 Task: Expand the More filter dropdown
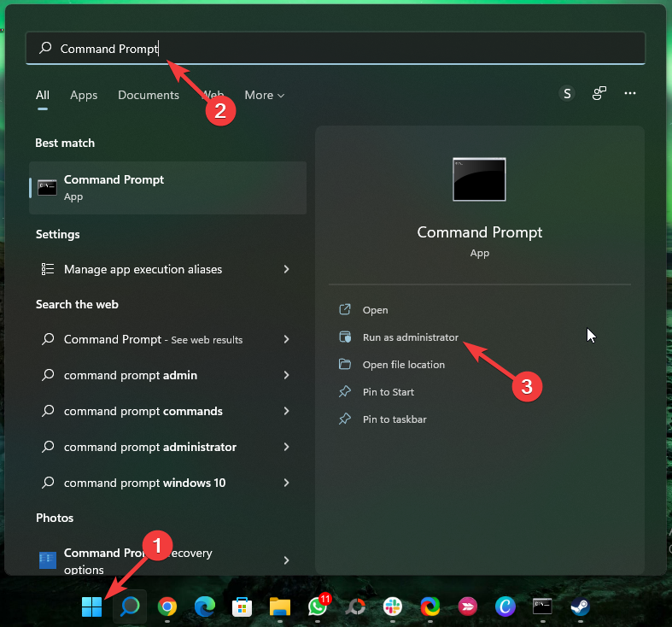click(265, 95)
